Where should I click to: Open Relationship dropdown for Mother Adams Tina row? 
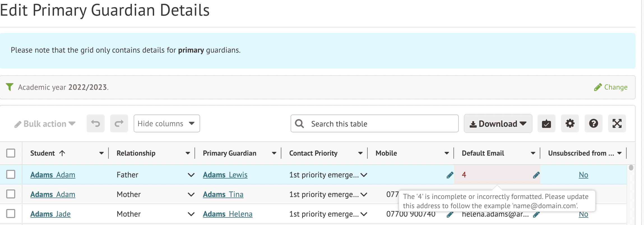pyautogui.click(x=191, y=194)
